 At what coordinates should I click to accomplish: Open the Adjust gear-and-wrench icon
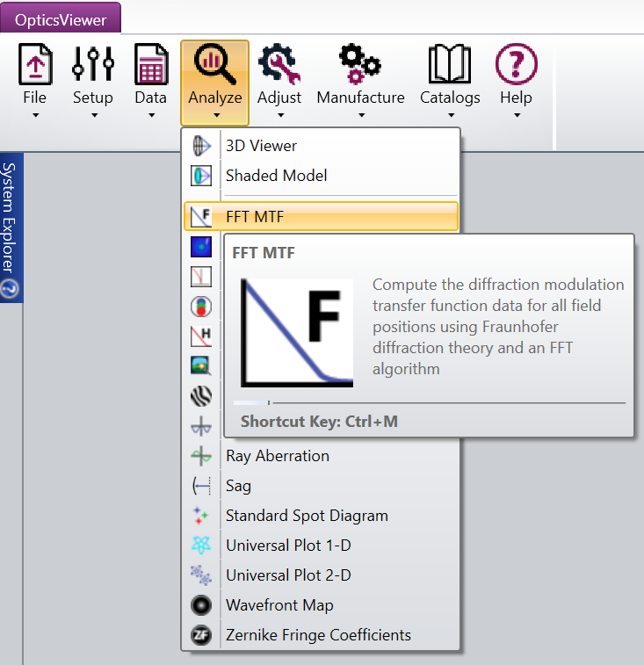[x=279, y=64]
